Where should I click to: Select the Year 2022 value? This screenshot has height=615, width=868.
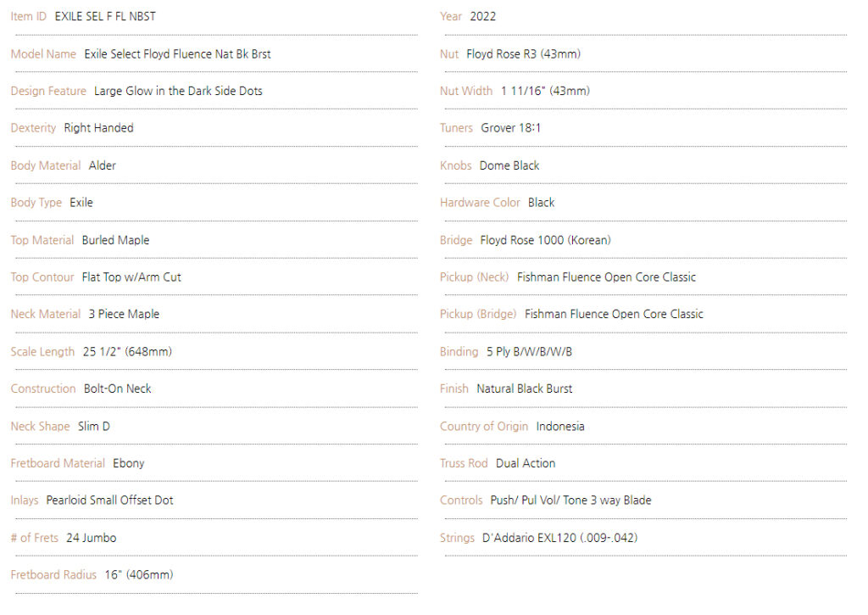[x=482, y=17]
